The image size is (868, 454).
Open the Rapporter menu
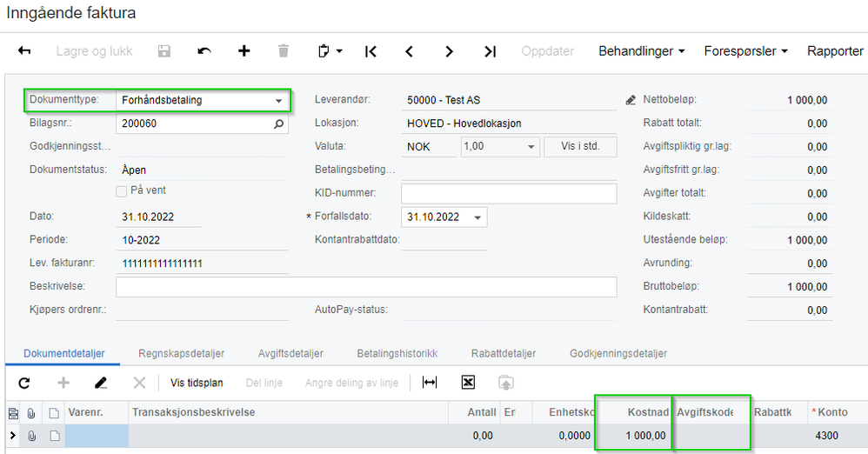click(x=835, y=51)
